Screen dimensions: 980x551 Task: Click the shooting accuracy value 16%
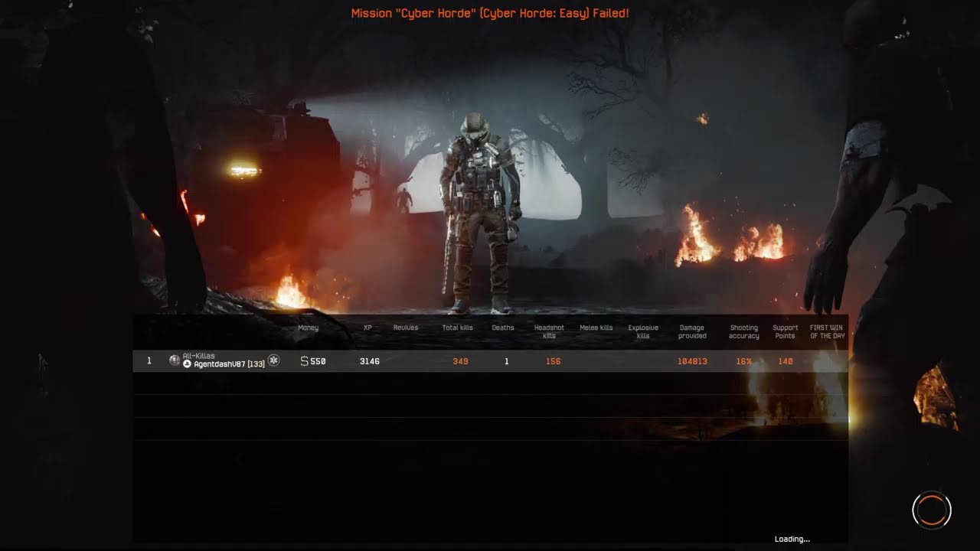point(744,361)
